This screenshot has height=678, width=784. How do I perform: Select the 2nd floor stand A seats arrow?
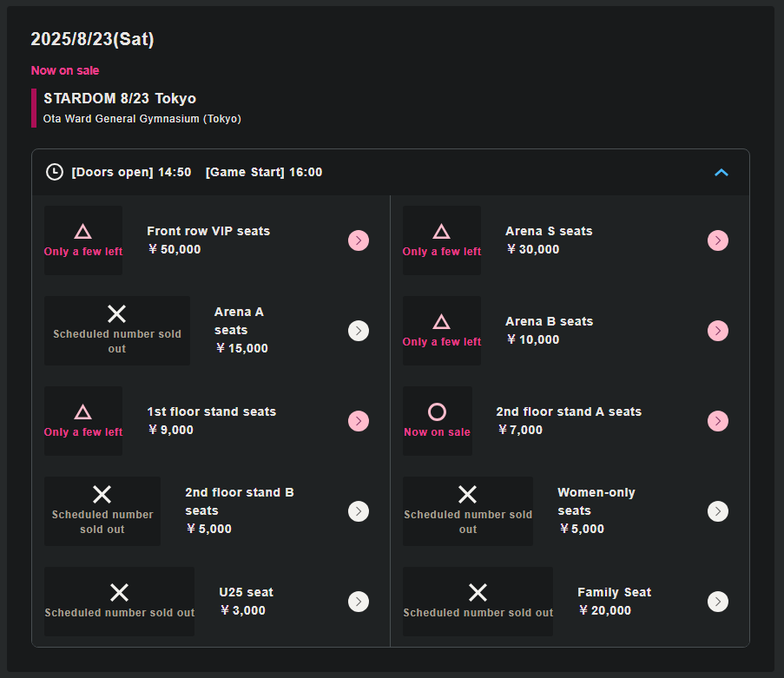[x=717, y=421]
